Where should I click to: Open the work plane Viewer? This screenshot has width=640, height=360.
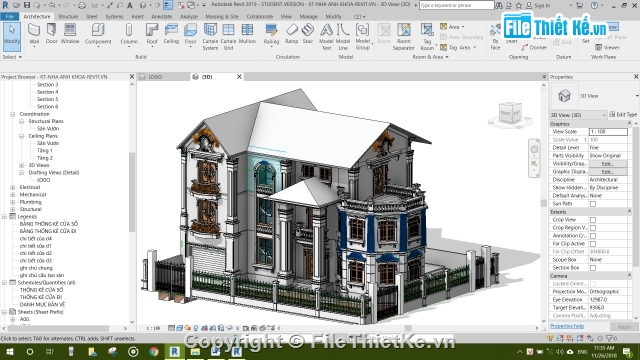pos(607,47)
